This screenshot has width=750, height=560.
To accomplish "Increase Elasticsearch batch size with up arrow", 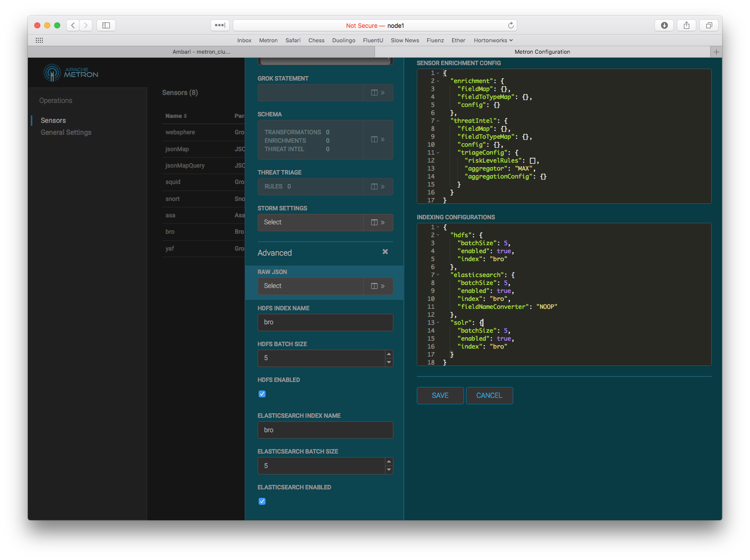I will (x=389, y=462).
